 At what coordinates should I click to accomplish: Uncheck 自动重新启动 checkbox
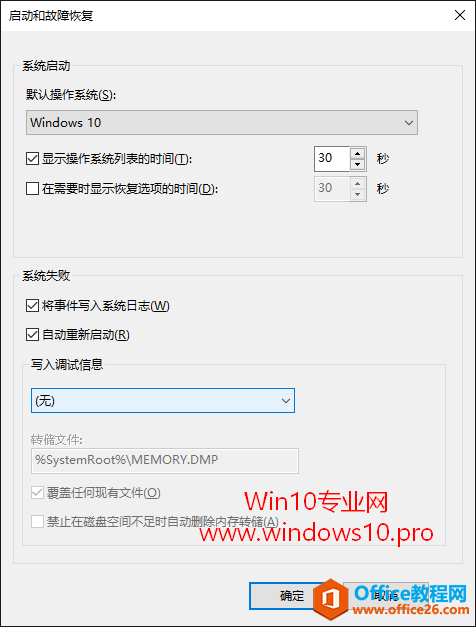coord(32,334)
